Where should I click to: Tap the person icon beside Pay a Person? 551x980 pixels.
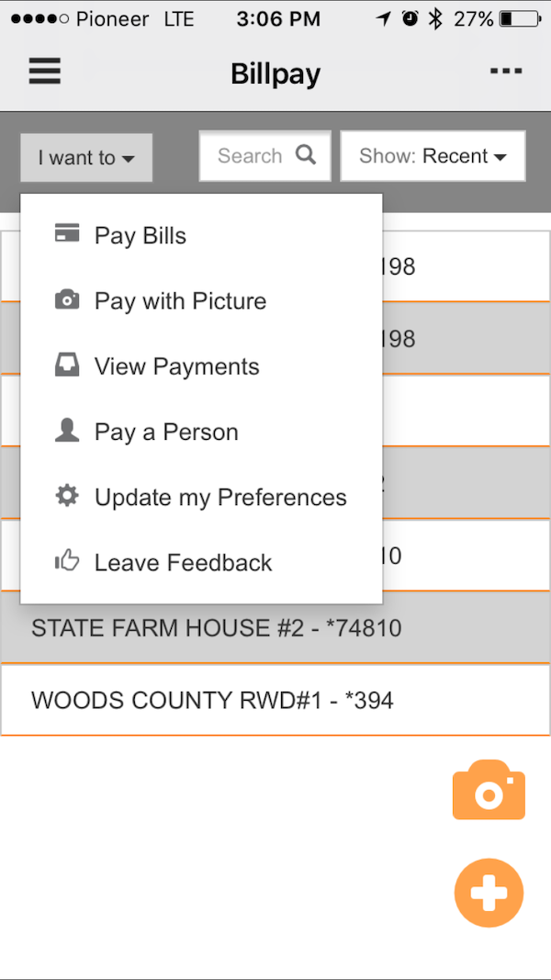tap(67, 431)
